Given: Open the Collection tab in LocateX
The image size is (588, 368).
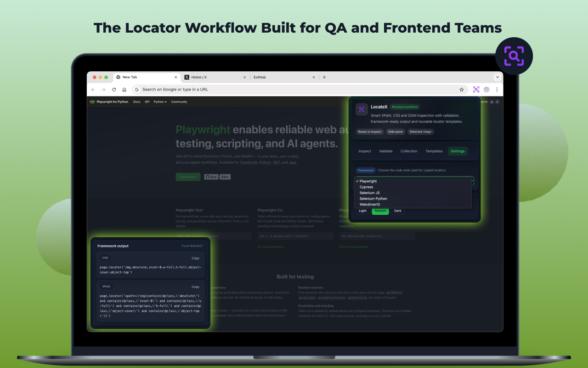Looking at the screenshot, I should (x=409, y=151).
